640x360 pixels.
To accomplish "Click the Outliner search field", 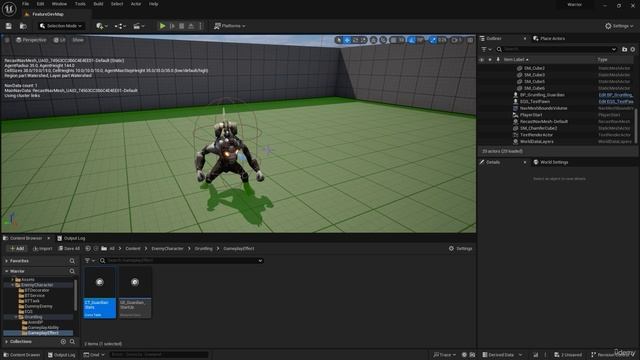I will 557,49.
